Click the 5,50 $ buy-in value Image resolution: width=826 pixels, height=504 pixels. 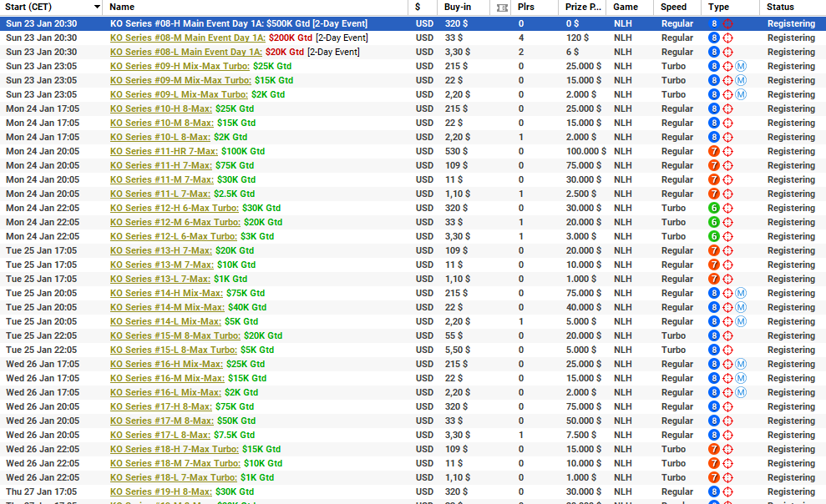pos(458,350)
